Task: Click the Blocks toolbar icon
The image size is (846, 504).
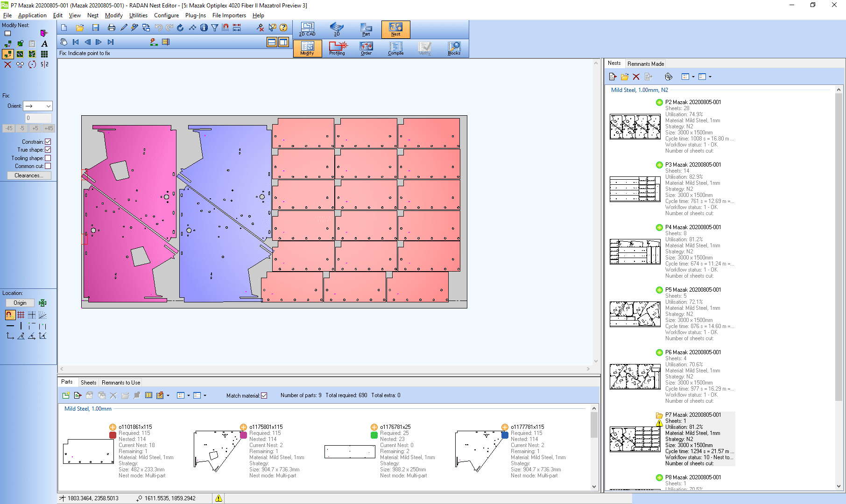Action: tap(453, 48)
